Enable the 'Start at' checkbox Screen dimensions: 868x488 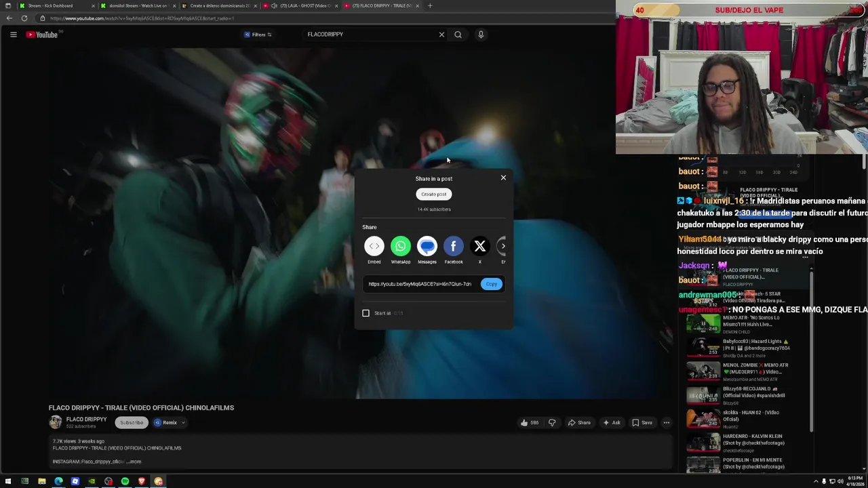pos(366,313)
